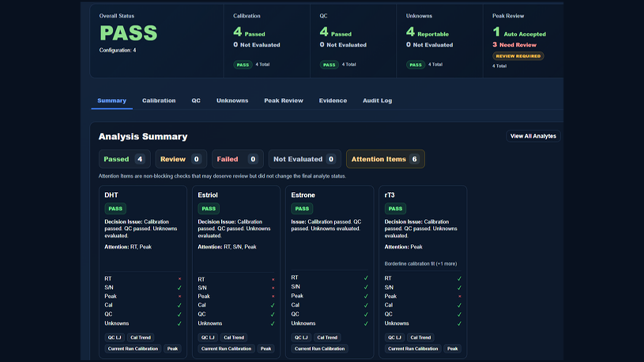
Task: Click the rT3 analyte title
Action: [x=390, y=195]
